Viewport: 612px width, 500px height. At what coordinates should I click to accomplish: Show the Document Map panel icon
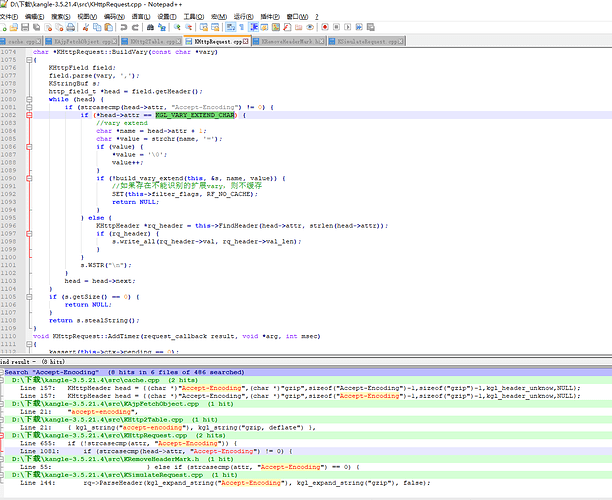point(276,27)
